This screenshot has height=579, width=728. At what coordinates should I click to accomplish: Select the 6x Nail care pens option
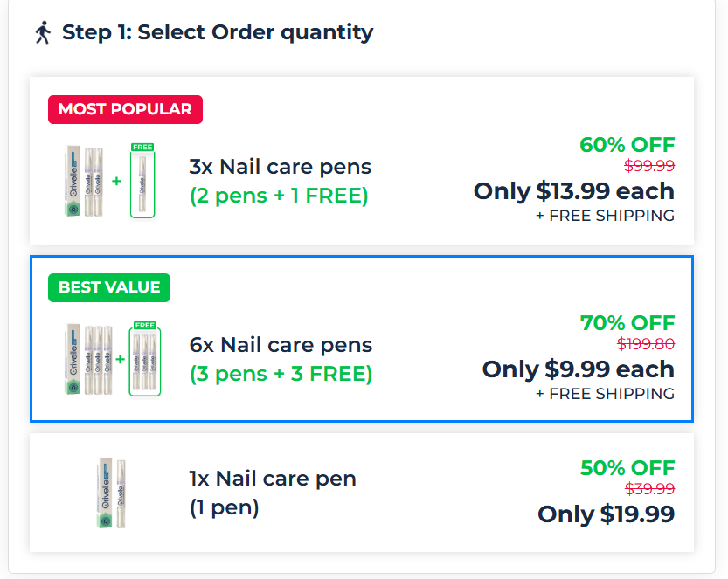coord(281,345)
